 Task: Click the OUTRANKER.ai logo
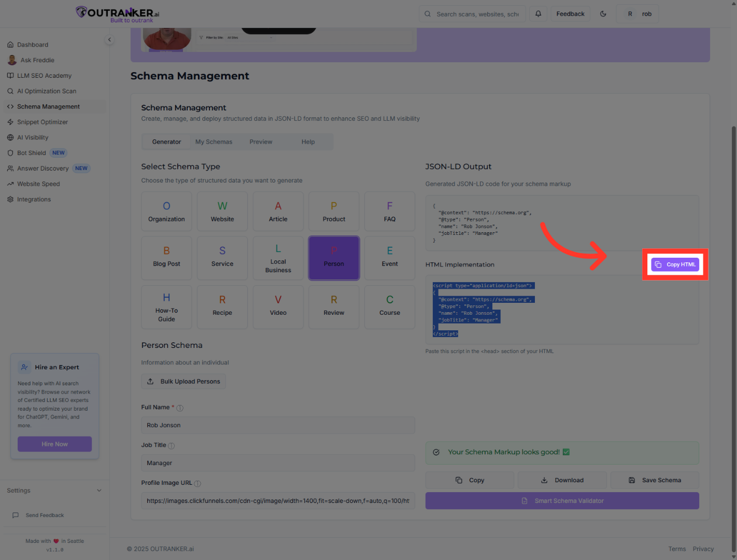(118, 14)
